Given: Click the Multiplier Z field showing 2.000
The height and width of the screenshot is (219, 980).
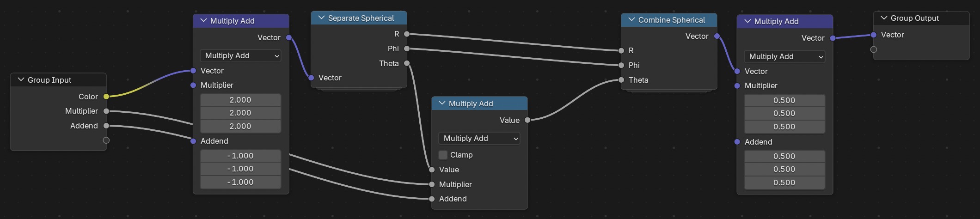Looking at the screenshot, I should (240, 126).
